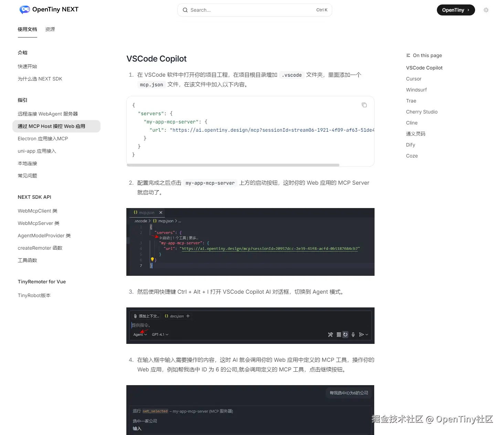This screenshot has width=504, height=435.
Task: Jump to Coze section
Action: [412, 156]
